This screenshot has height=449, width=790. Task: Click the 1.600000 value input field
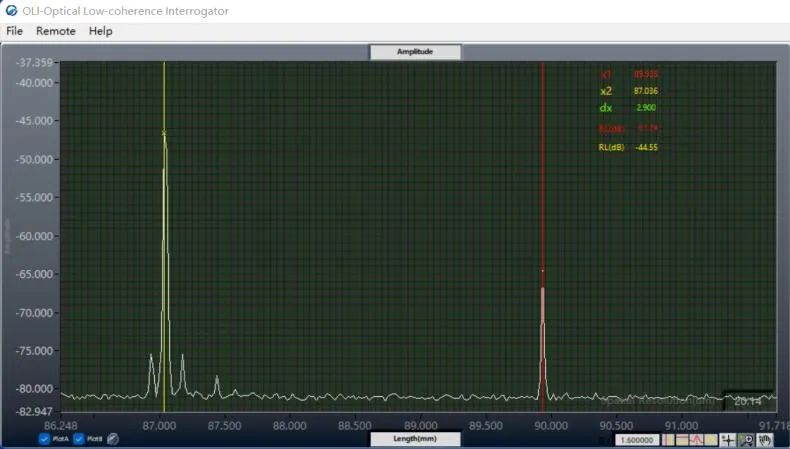pos(637,440)
